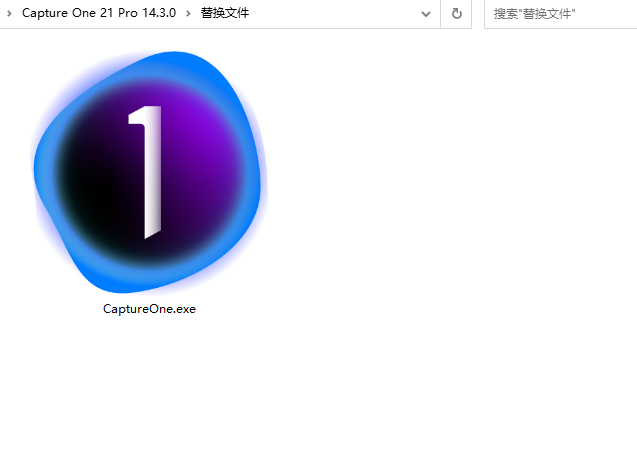Navigate to Capture One 21 Pro 14.3.0 folder

(99, 13)
